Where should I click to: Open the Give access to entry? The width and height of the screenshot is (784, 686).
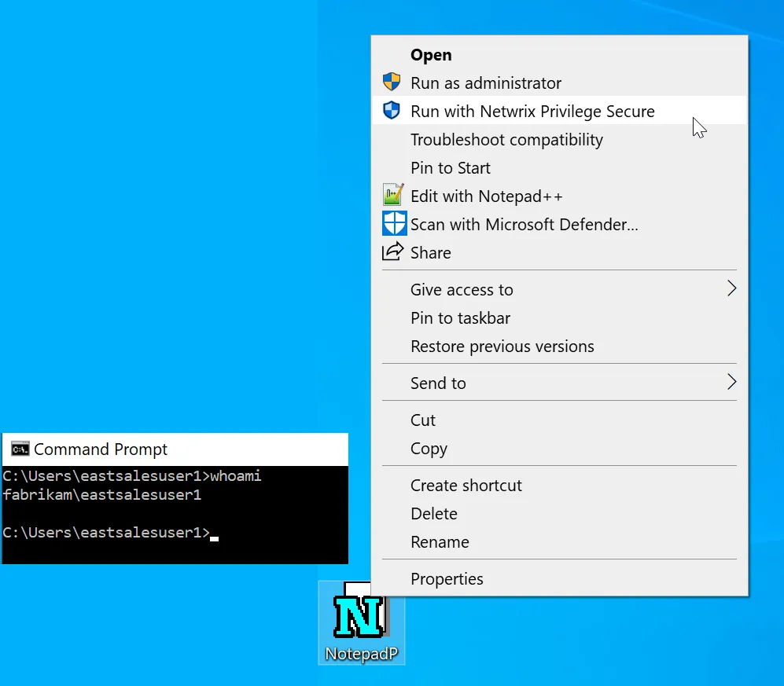tap(560, 289)
